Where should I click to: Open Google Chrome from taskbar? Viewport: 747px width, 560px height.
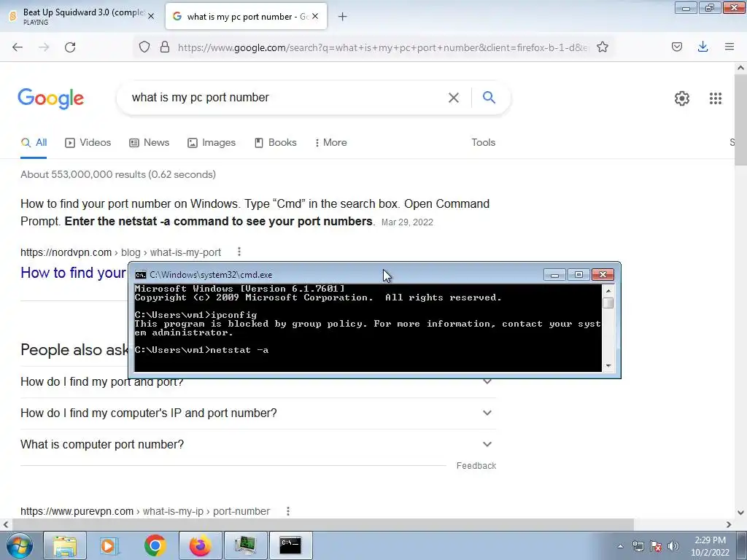(155, 545)
